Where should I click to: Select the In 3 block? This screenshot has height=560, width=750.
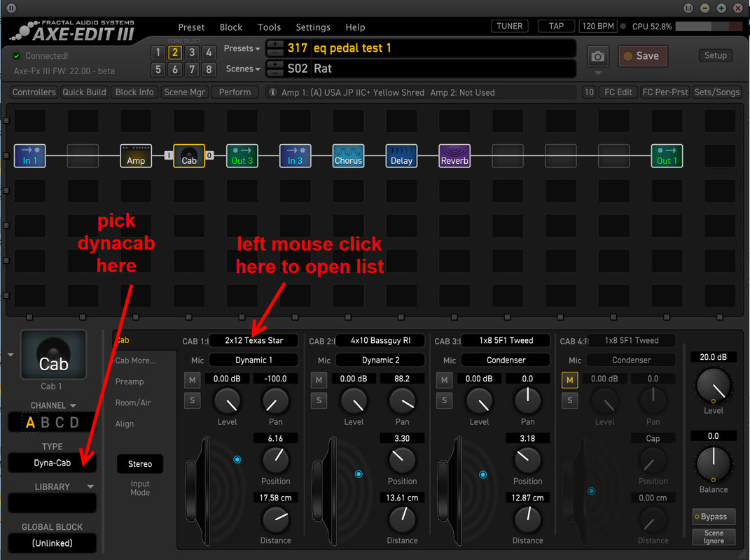tap(295, 156)
